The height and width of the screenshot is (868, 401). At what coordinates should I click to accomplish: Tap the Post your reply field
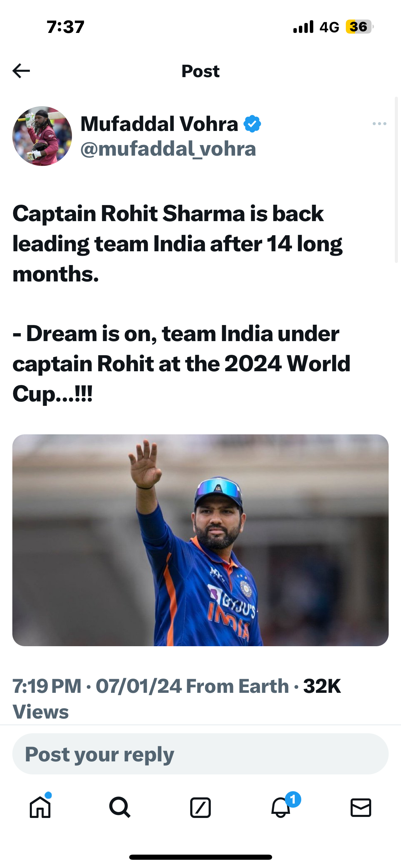click(200, 754)
